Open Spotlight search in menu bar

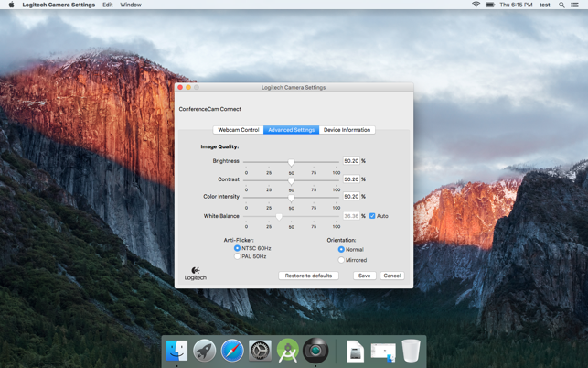point(561,5)
